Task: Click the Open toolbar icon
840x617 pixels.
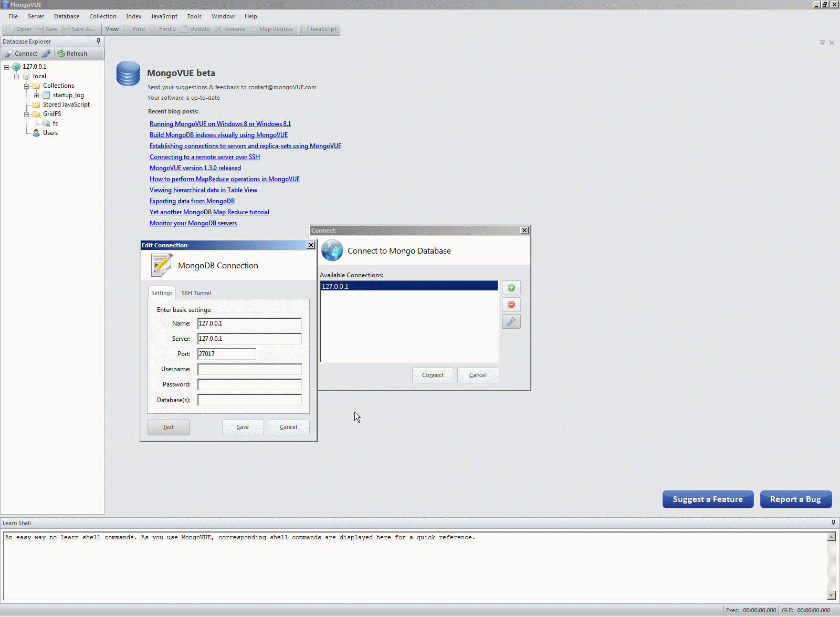Action: [10, 29]
